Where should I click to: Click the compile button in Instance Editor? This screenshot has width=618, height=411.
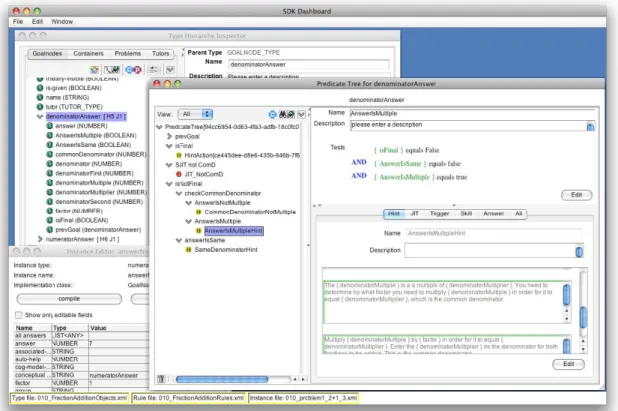pos(69,299)
